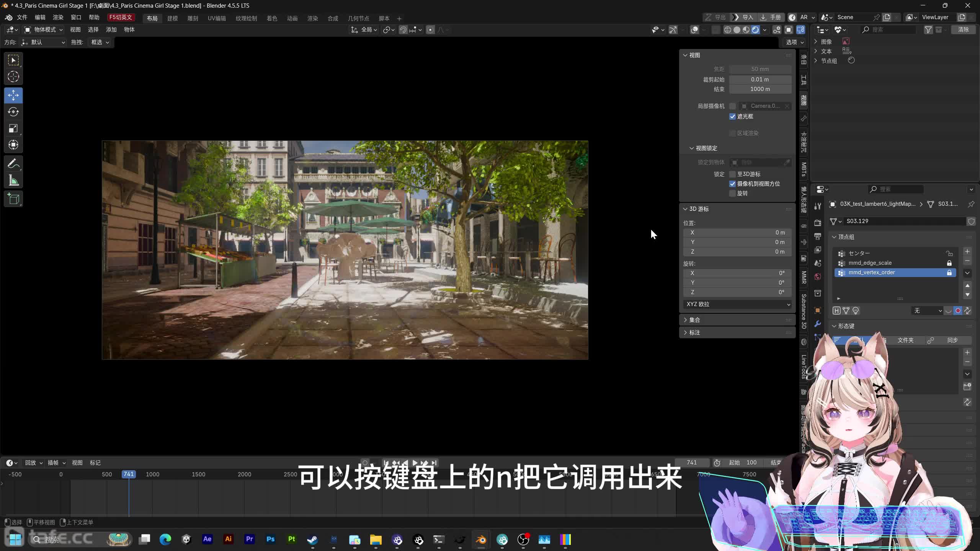Open Adobe After Effects from taskbar
This screenshot has height=551, width=980.
tap(207, 540)
